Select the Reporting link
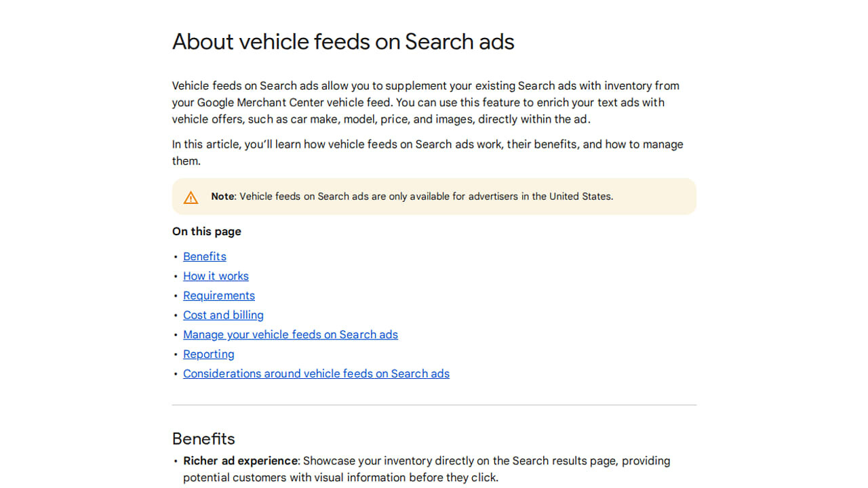 pos(208,354)
